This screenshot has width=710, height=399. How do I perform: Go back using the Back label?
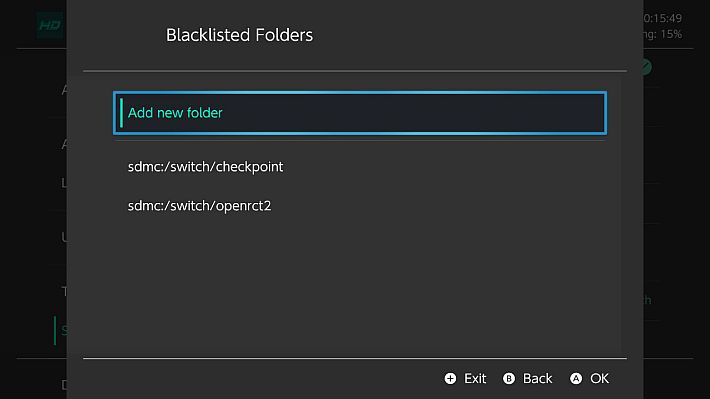coord(537,379)
